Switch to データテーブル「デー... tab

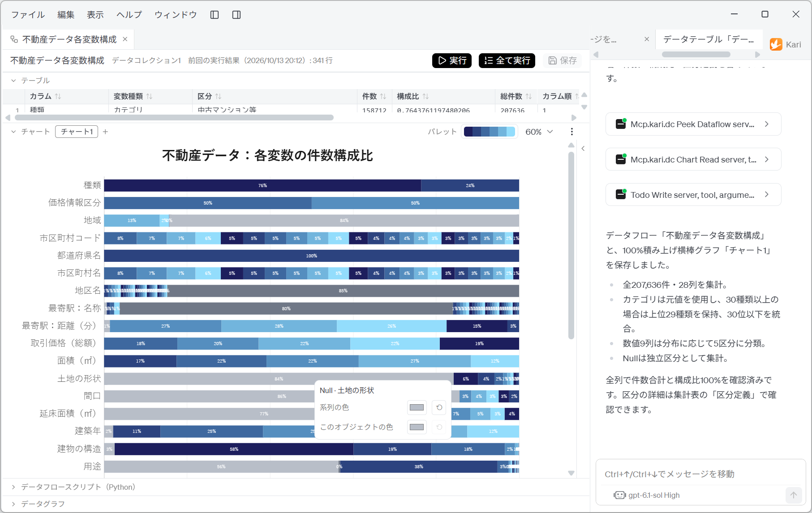tap(709, 39)
